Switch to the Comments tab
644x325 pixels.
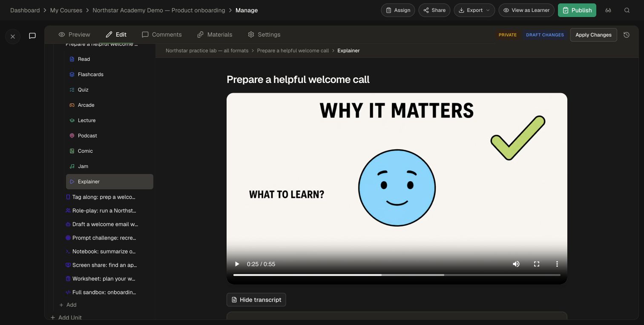point(162,34)
